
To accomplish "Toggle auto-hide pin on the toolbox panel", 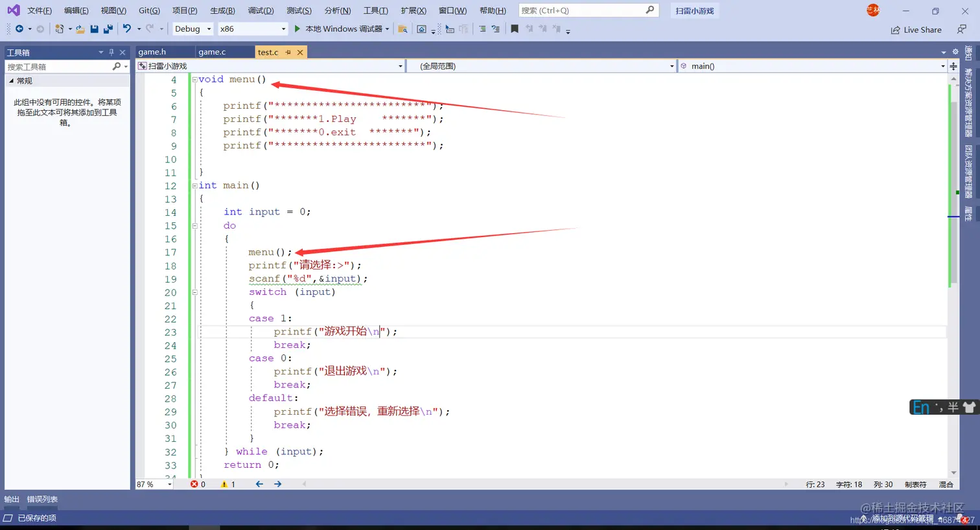I will (x=111, y=52).
